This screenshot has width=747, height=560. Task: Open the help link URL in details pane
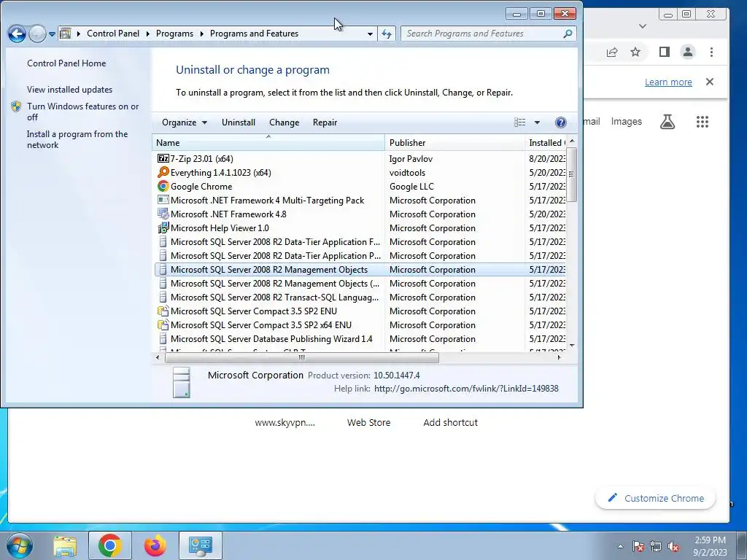point(466,389)
